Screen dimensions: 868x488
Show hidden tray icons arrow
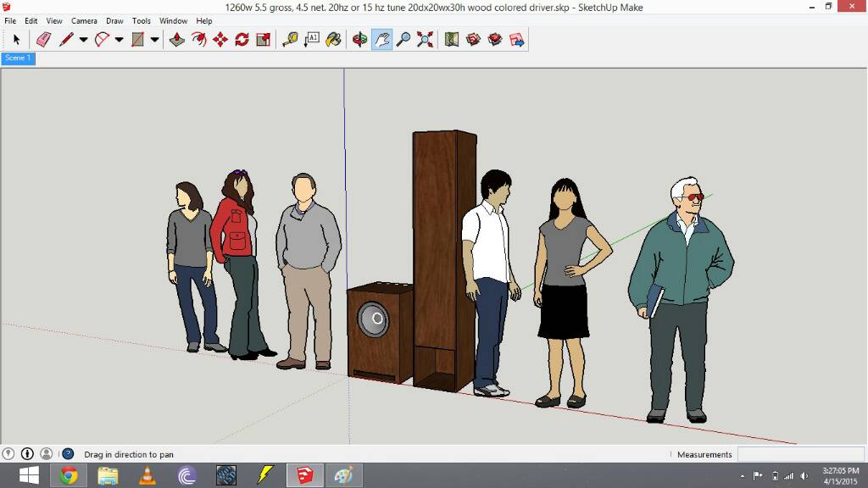743,476
